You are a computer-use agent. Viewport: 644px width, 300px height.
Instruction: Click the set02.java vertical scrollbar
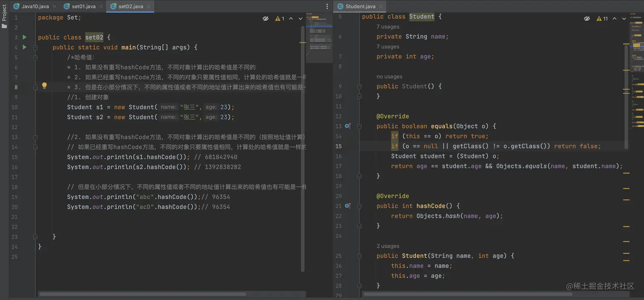click(303, 149)
